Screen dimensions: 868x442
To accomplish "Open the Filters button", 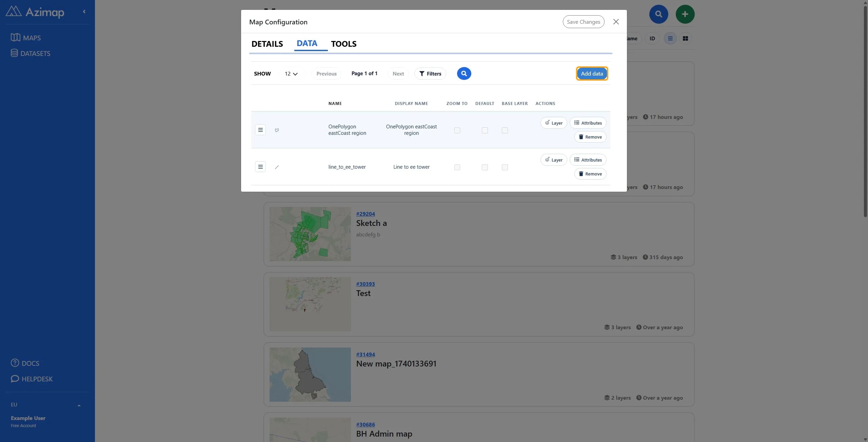I will tap(430, 73).
